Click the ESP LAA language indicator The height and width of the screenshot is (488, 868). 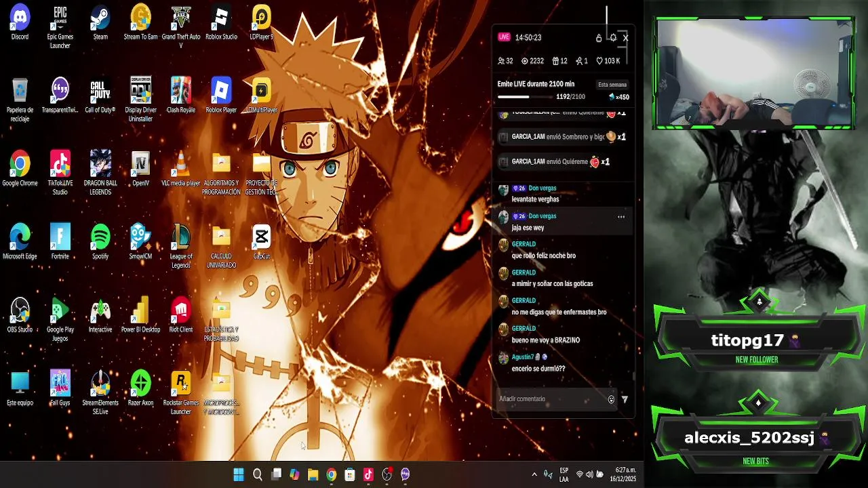(564, 474)
